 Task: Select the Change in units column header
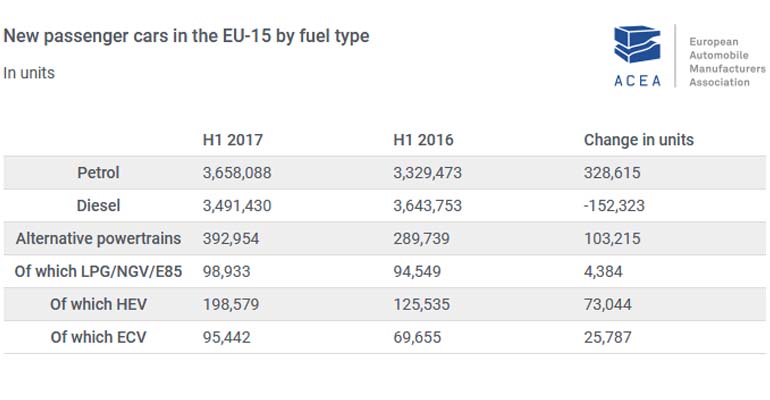click(x=639, y=140)
